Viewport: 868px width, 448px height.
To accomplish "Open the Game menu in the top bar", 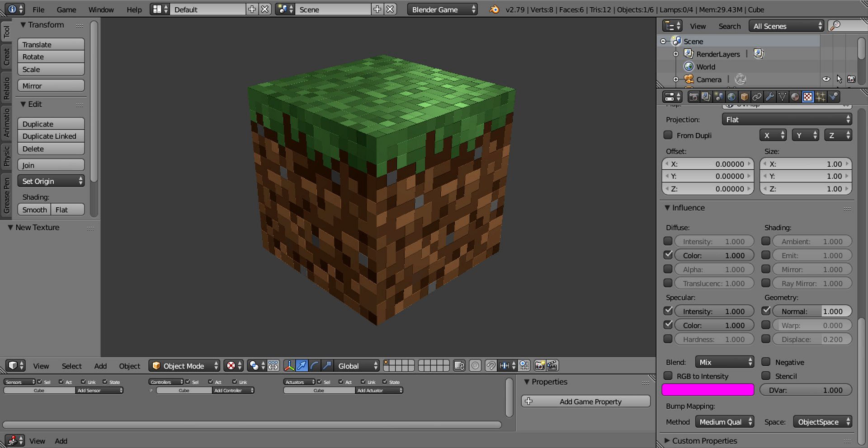I will [66, 9].
